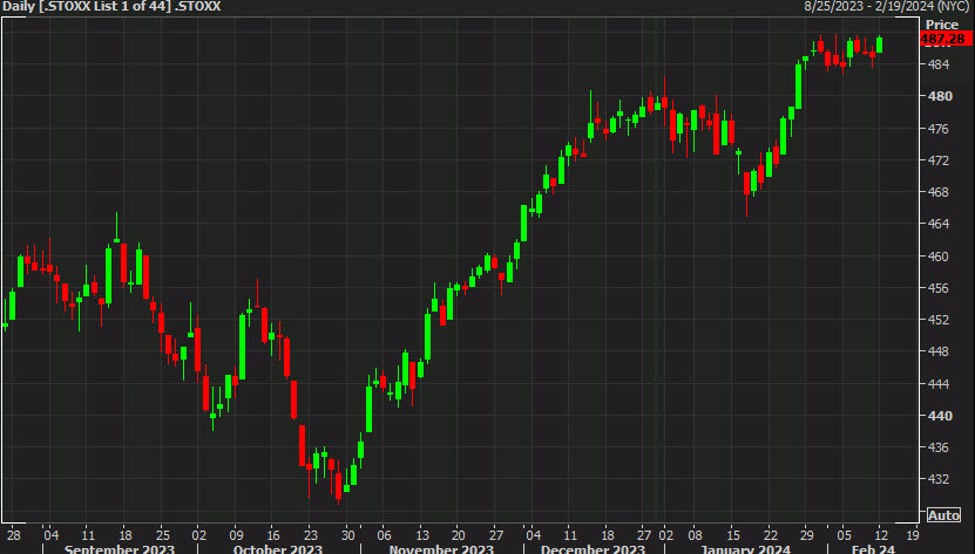The height and width of the screenshot is (554, 975).
Task: Click the '05' date label on the time axis
Action: click(844, 535)
